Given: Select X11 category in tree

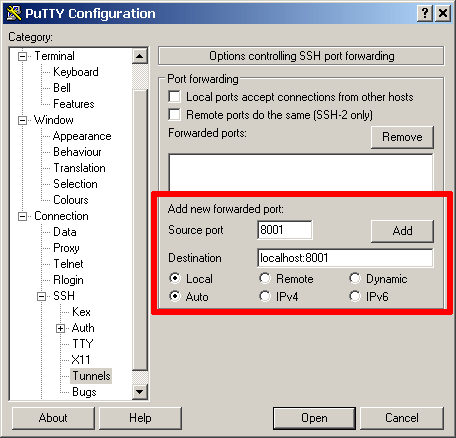Looking at the screenshot, I should [81, 360].
